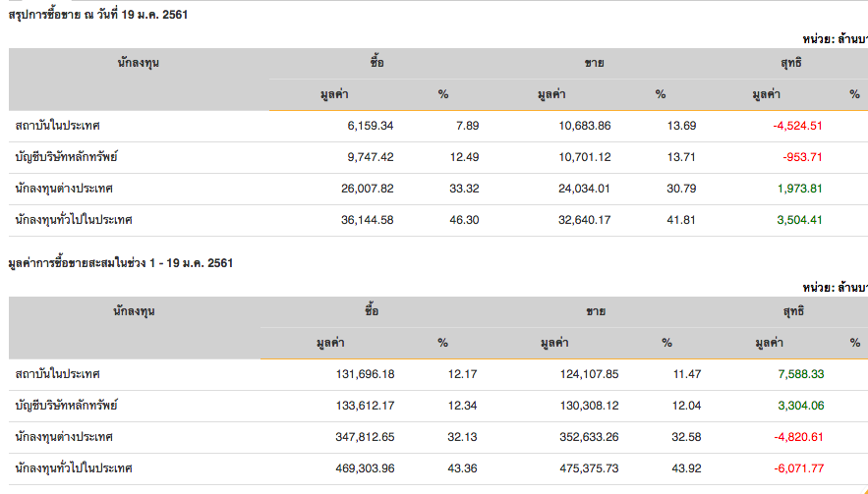Select the green net value 3,504.41
Viewport: 868px width, 494px height.
tap(799, 220)
